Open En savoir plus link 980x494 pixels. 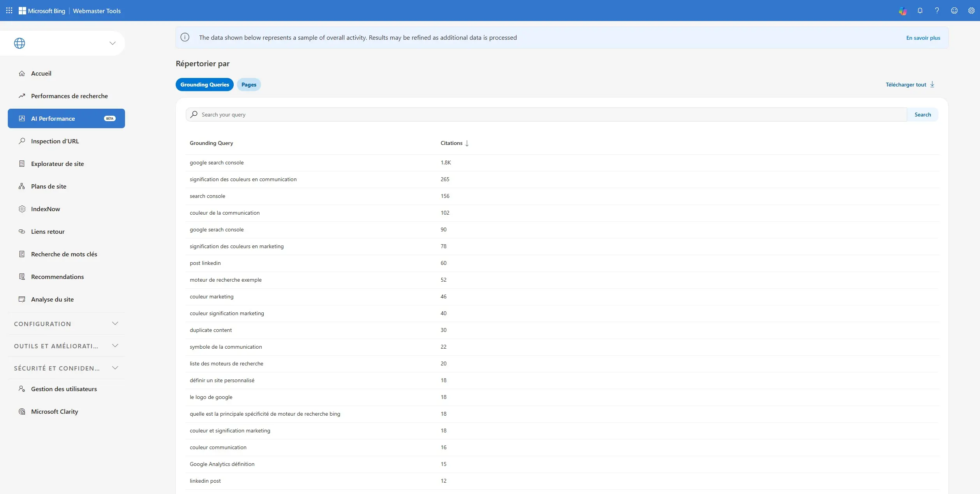coord(923,37)
